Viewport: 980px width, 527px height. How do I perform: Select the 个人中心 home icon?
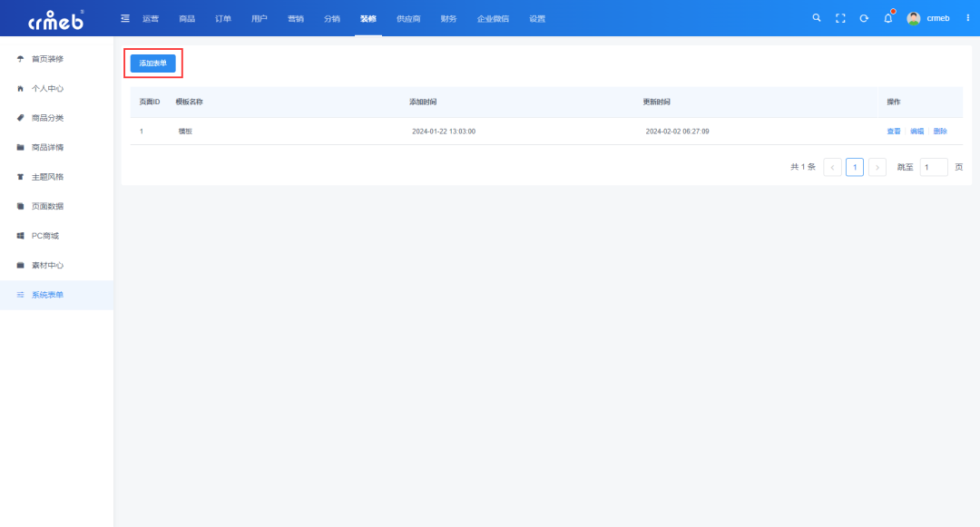[20, 88]
